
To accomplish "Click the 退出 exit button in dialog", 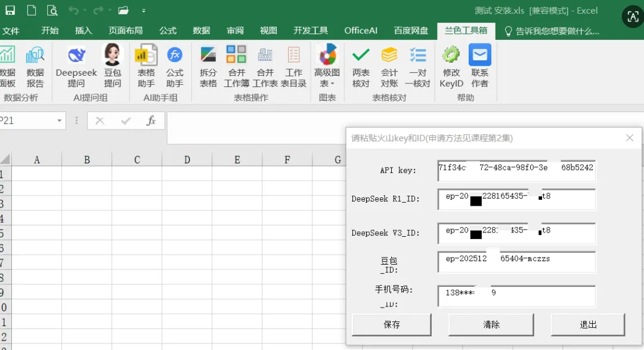I will click(588, 324).
